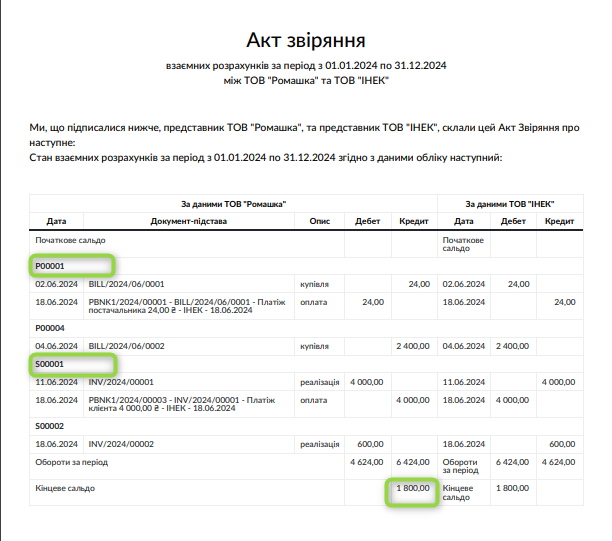Select the INV/2024/00001 document cell dated 11.06.2024

point(121,382)
